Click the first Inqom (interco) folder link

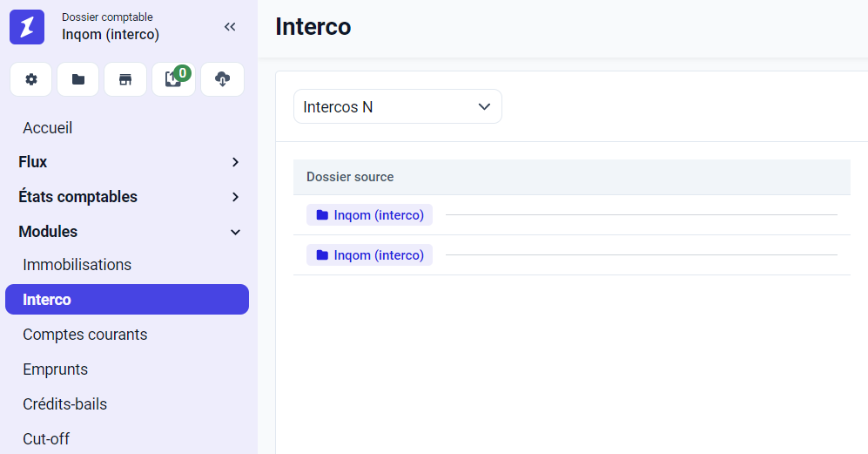point(370,215)
